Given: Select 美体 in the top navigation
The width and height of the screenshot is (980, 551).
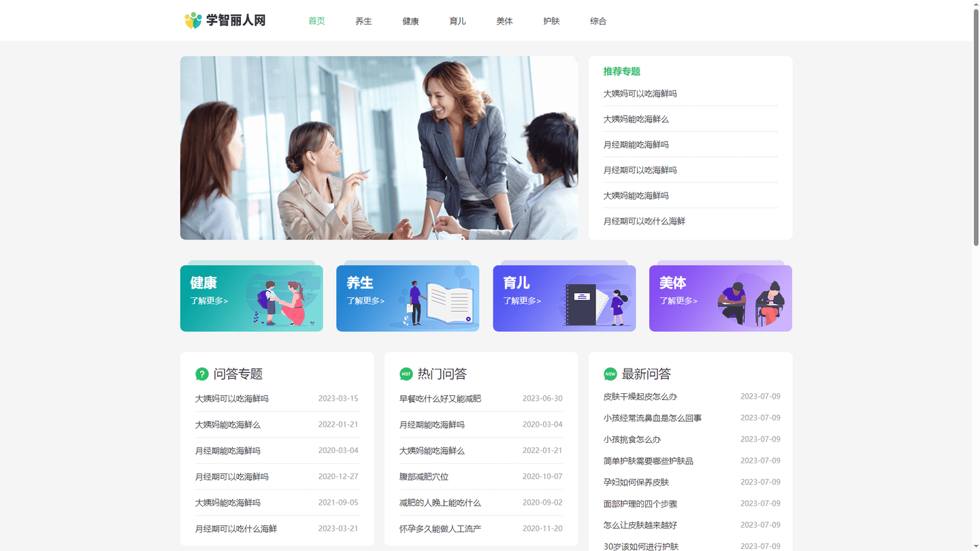Looking at the screenshot, I should [x=504, y=21].
